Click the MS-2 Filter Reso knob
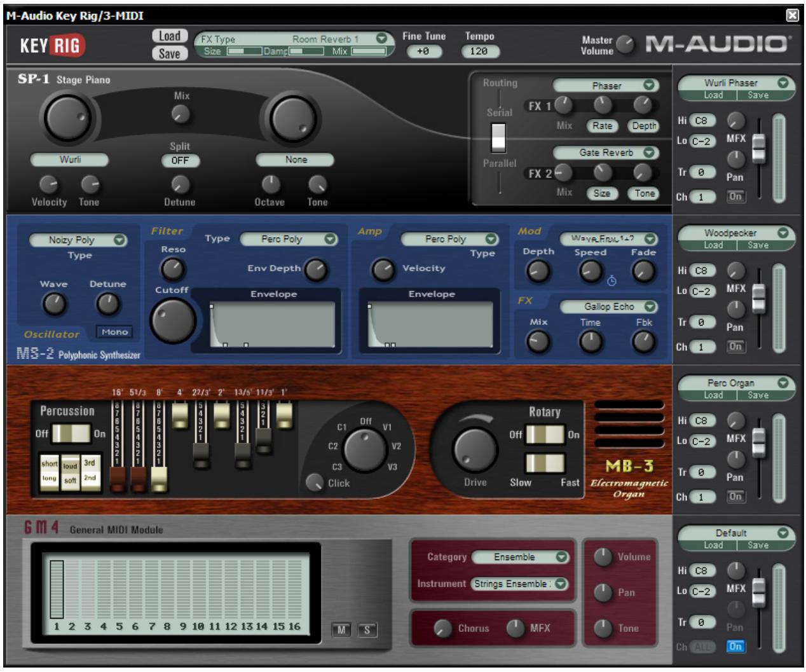Image resolution: width=806 pixels, height=672 pixels. pyautogui.click(x=172, y=270)
